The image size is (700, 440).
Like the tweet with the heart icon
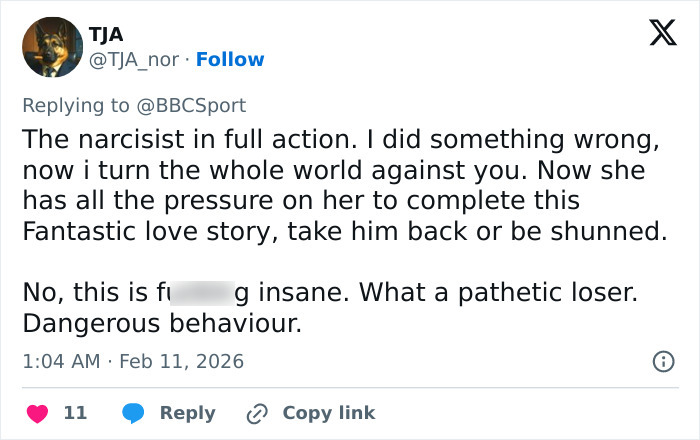[x=35, y=412]
